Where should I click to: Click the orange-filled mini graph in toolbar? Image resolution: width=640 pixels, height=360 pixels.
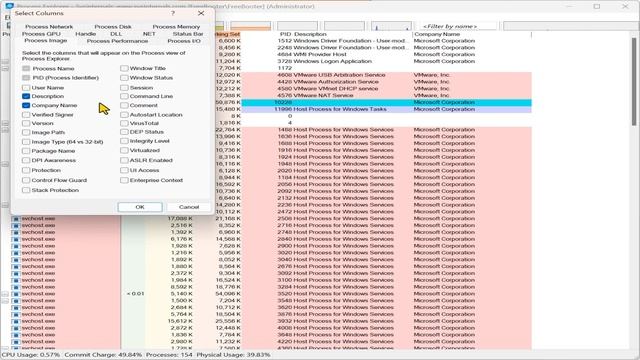pos(251,26)
